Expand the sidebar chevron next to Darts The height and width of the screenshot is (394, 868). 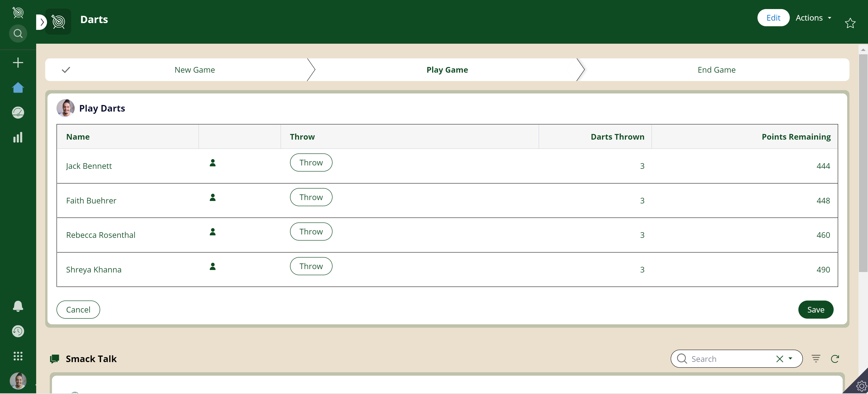tap(42, 22)
